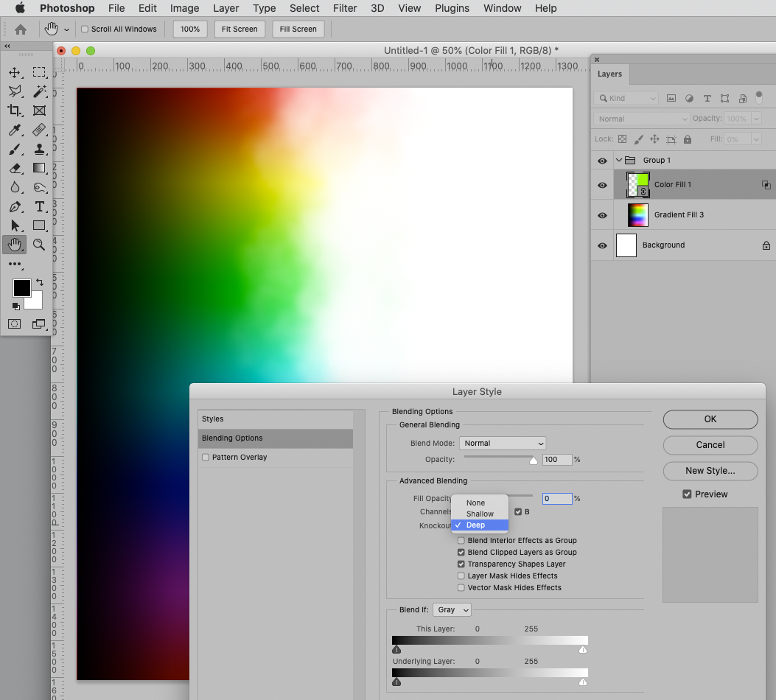Select the Crop tool
Screen dimensions: 776x700
pyautogui.click(x=15, y=111)
